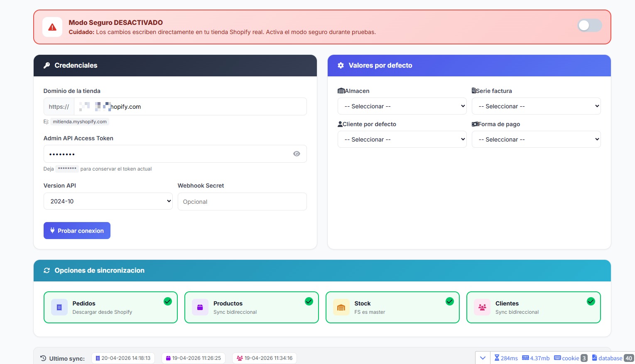Enable the Modo Seguro toggle switch
Image resolution: width=635 pixels, height=364 pixels.
point(589,26)
